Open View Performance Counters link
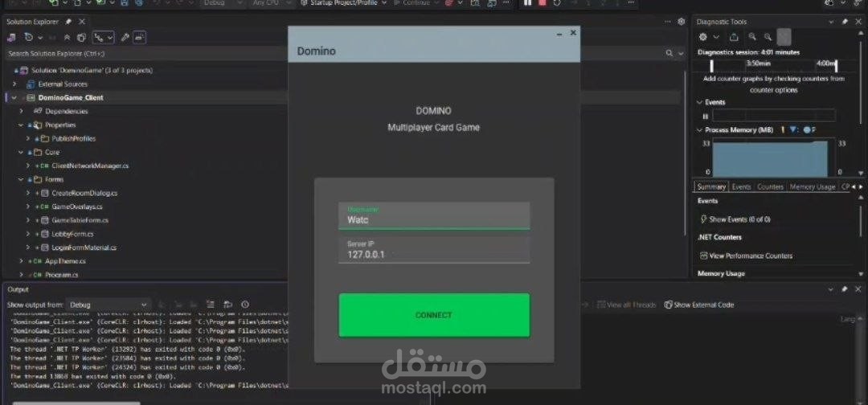This screenshot has height=405, width=868. (746, 256)
